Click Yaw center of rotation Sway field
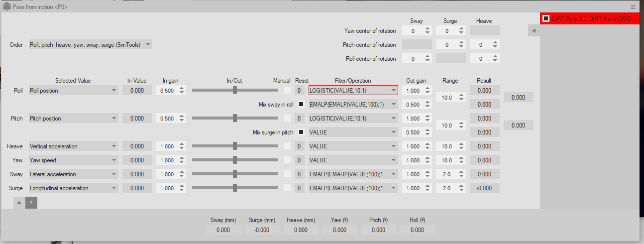 click(412, 31)
